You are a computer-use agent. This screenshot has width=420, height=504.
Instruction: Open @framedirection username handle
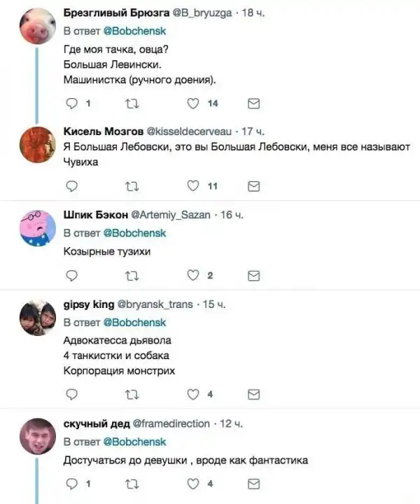(171, 423)
